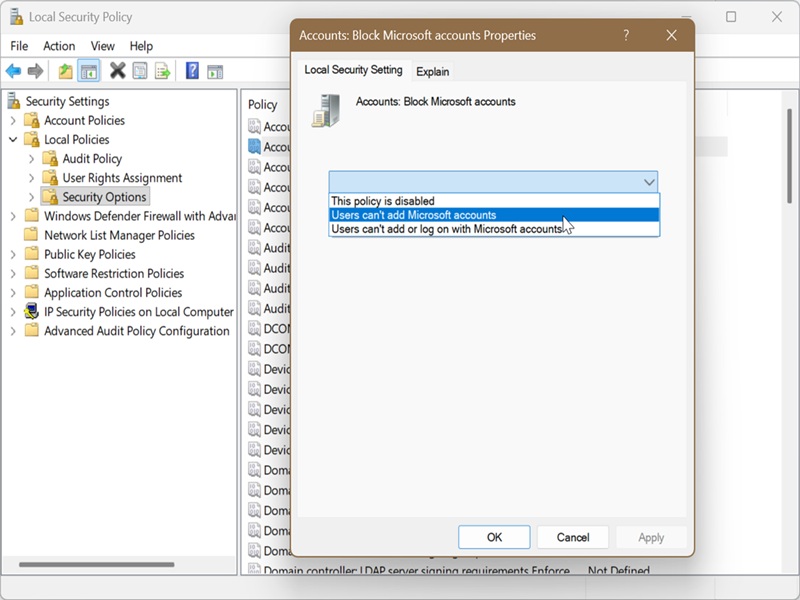Choose 'Users can't add or log on' option
Image resolution: width=800 pixels, height=600 pixels.
[494, 229]
